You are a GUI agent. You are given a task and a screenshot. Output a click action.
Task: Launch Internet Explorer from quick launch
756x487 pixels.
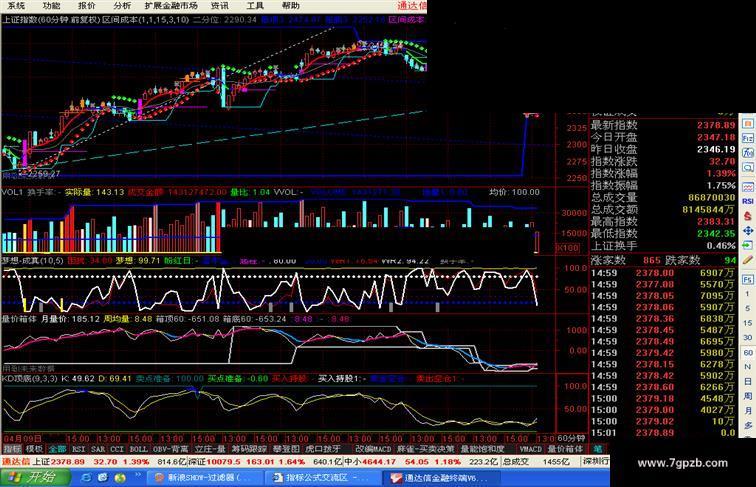point(86,478)
